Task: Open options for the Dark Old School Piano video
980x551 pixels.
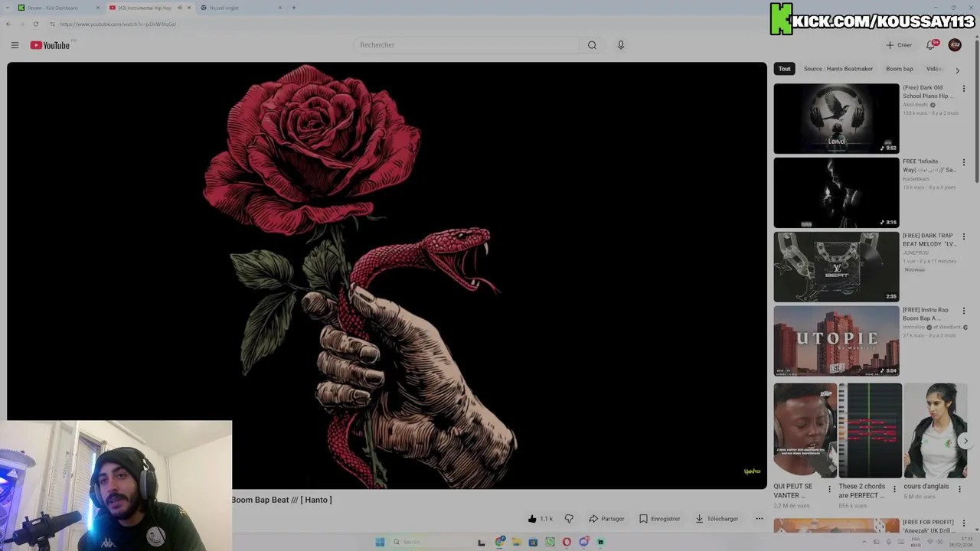Action: coord(964,89)
